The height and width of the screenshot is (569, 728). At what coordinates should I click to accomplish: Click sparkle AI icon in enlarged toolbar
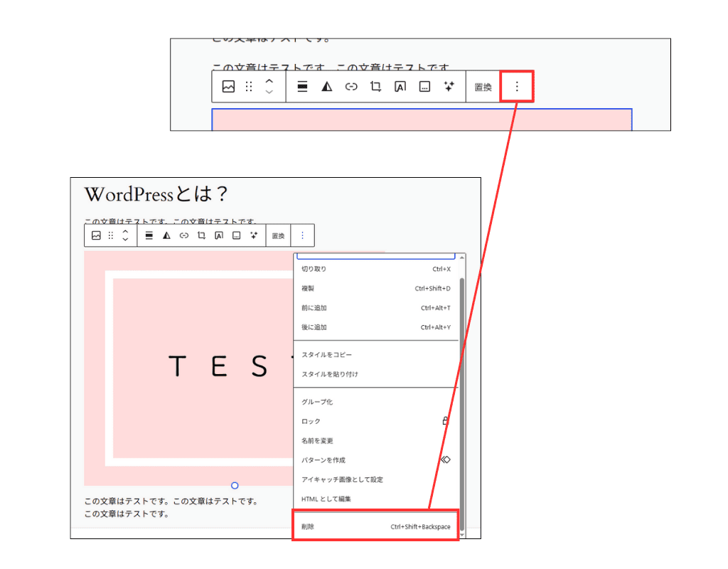pos(449,86)
